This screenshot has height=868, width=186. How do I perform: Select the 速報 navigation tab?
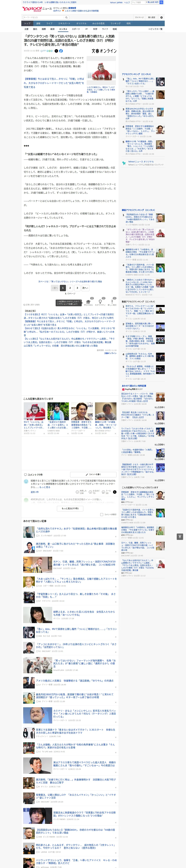[x=38, y=24]
